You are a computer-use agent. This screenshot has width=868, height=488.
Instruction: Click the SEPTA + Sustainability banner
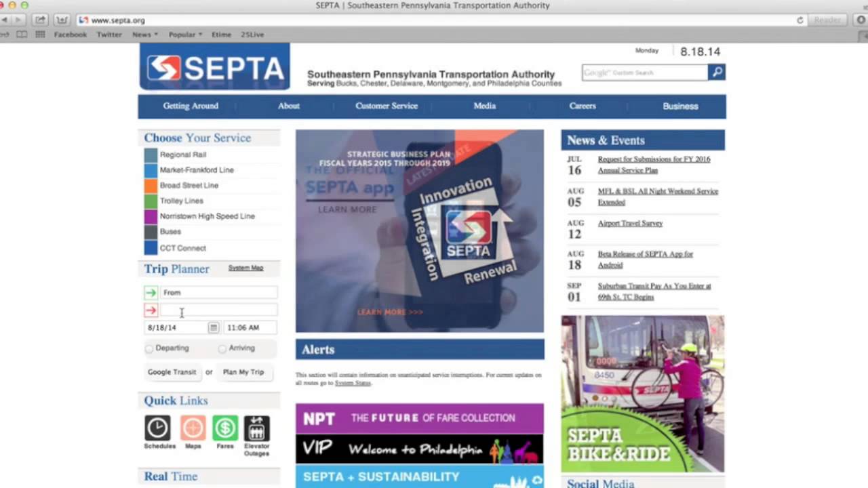coord(420,476)
